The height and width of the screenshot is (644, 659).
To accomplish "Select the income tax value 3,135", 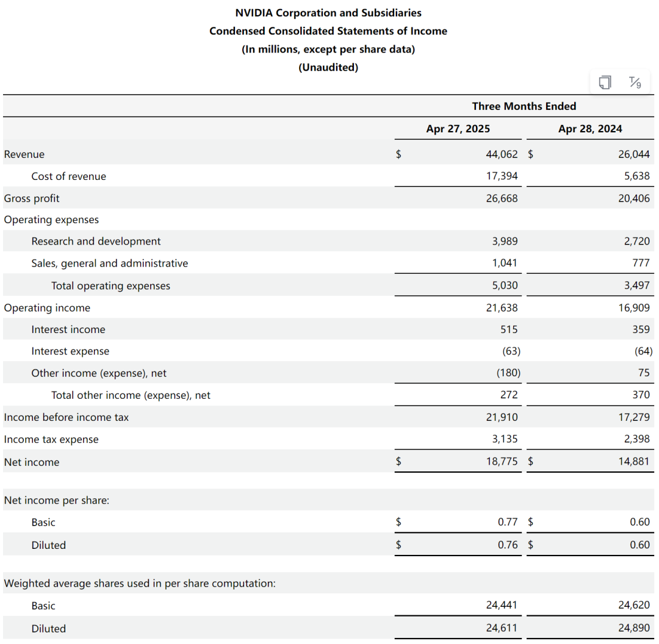I will tap(505, 439).
